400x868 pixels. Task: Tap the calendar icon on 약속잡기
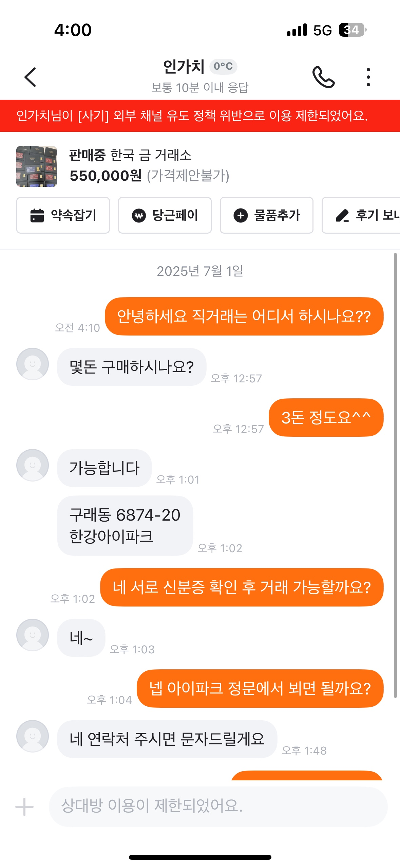[37, 215]
